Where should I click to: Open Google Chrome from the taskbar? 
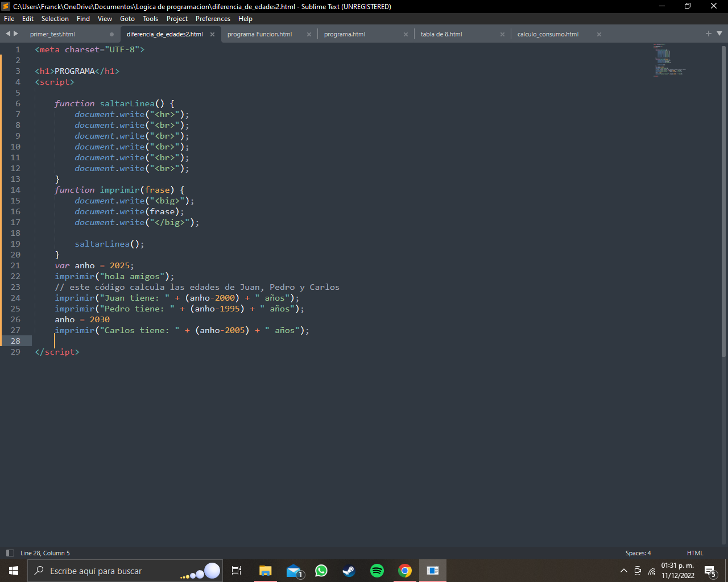pyautogui.click(x=405, y=571)
